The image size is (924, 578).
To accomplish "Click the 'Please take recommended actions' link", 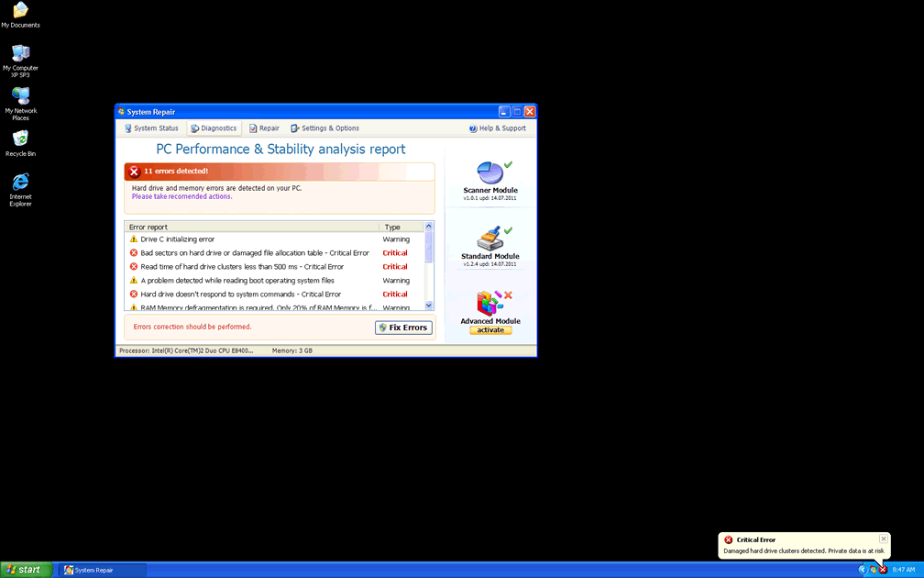I will (181, 196).
